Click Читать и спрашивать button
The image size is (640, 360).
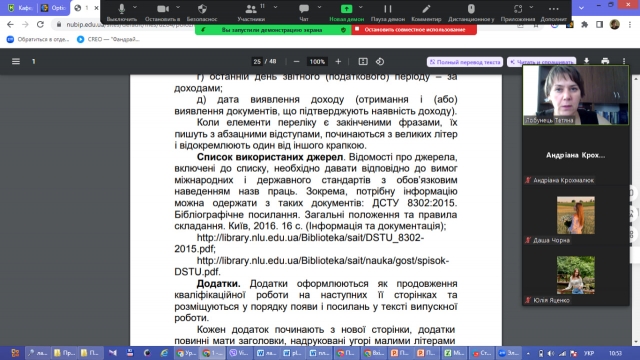(x=542, y=62)
